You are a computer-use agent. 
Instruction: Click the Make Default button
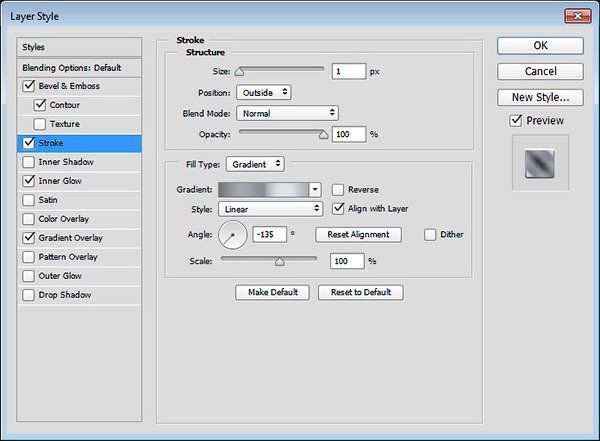tap(272, 292)
